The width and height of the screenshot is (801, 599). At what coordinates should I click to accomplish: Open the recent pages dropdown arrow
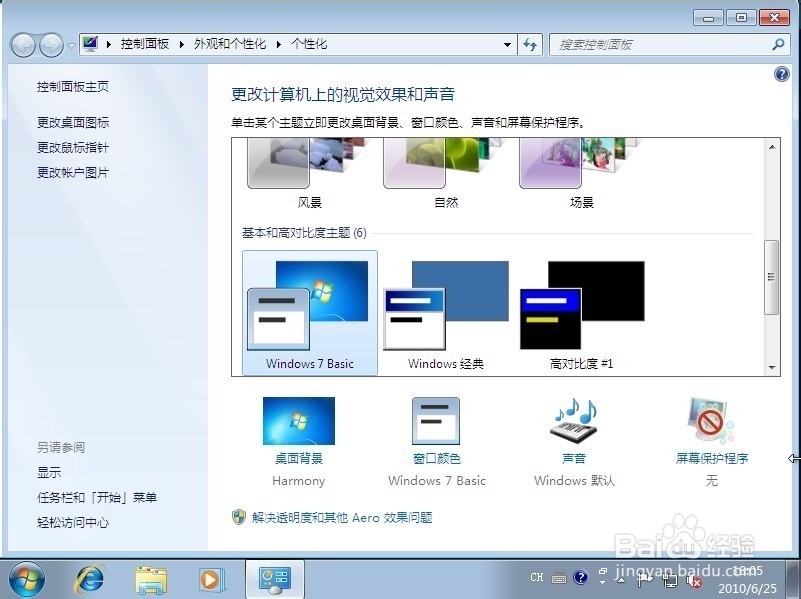71,46
